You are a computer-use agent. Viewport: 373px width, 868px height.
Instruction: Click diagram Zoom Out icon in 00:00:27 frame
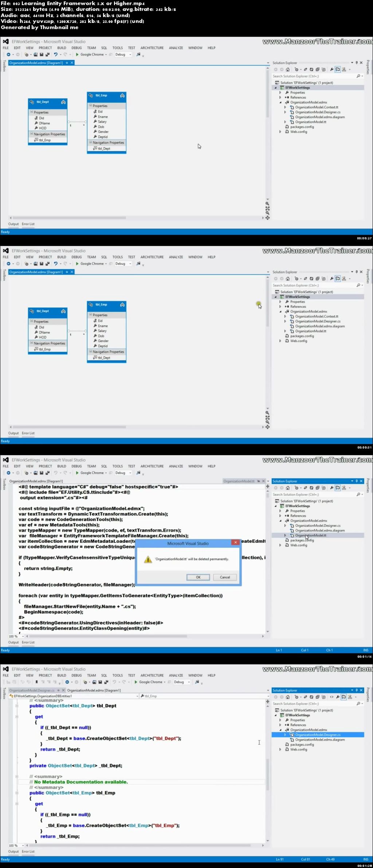pos(267,213)
